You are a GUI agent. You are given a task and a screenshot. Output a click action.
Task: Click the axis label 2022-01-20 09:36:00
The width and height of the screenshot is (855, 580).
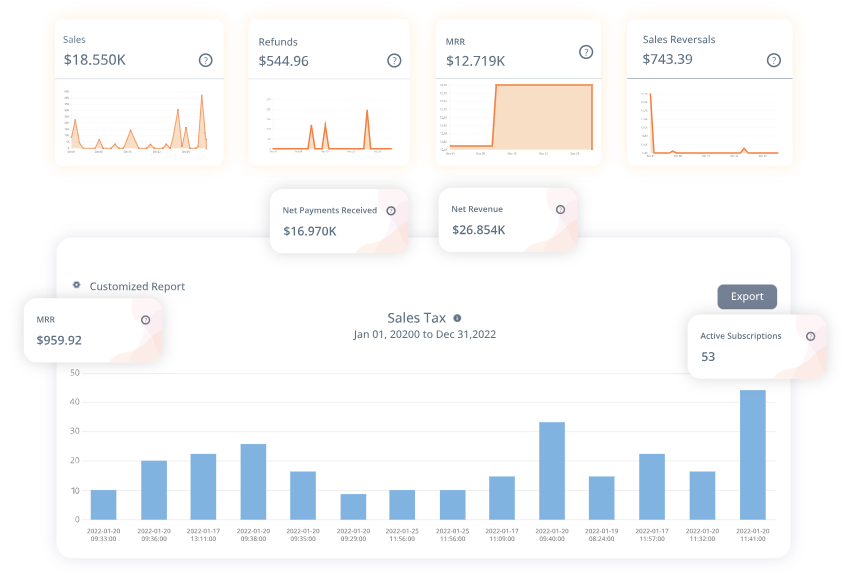click(154, 535)
